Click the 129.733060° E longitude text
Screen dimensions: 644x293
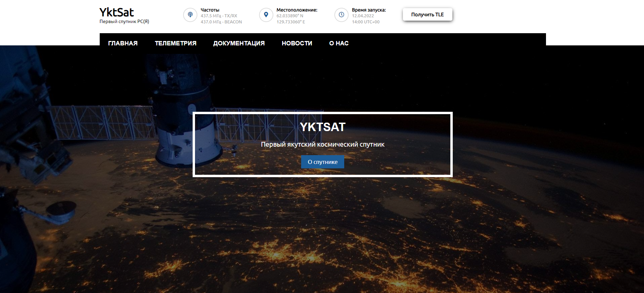(x=291, y=22)
